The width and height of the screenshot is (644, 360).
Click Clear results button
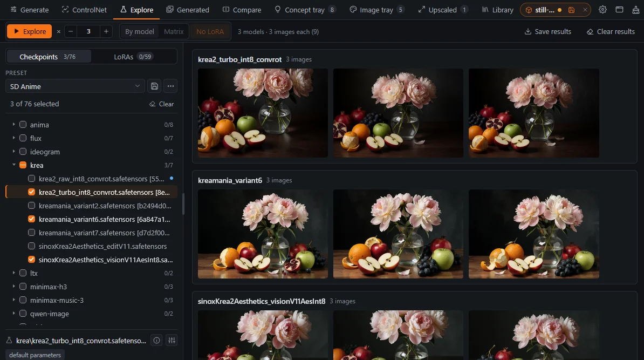click(x=611, y=32)
